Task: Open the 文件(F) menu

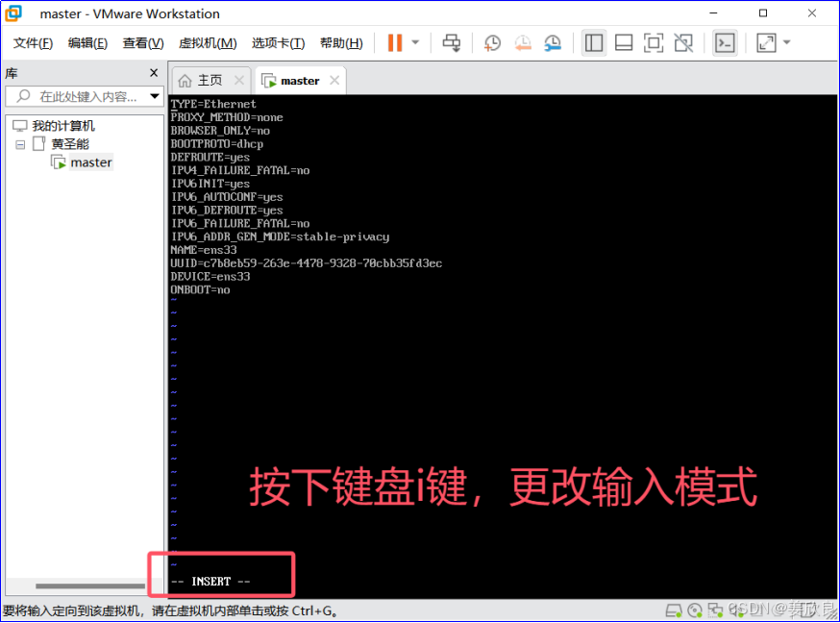Action: (x=34, y=43)
